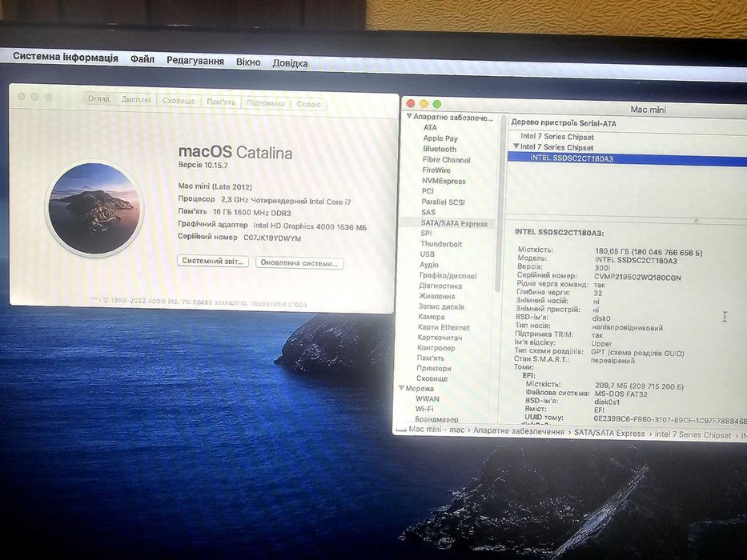Close the System Information Mac mini window
The width and height of the screenshot is (747, 560).
pos(410,103)
